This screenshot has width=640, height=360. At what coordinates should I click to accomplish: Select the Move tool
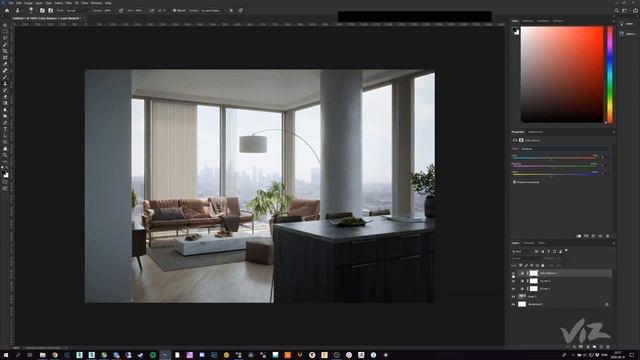click(x=5, y=25)
